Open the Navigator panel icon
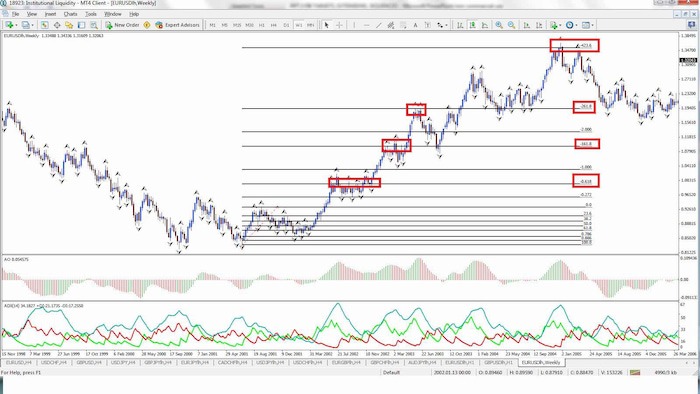This screenshot has height=394, width=700. (x=69, y=25)
